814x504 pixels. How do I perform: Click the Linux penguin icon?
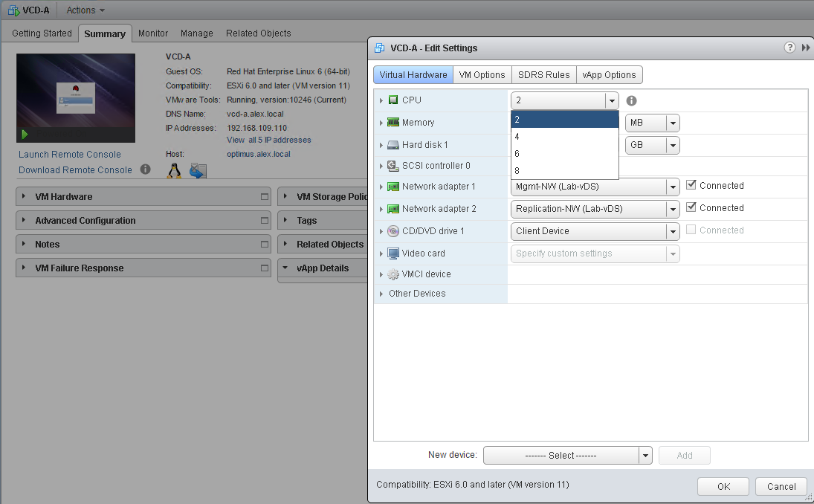(x=174, y=171)
